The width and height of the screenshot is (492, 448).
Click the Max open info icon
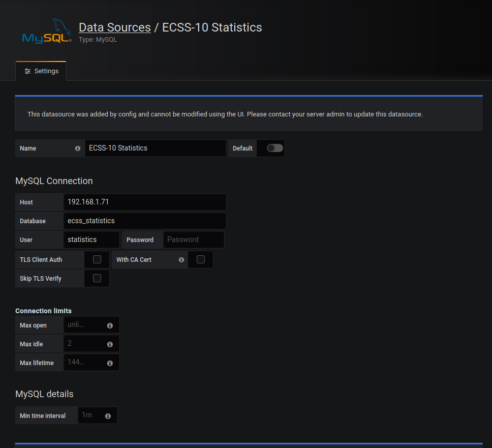pyautogui.click(x=110, y=325)
